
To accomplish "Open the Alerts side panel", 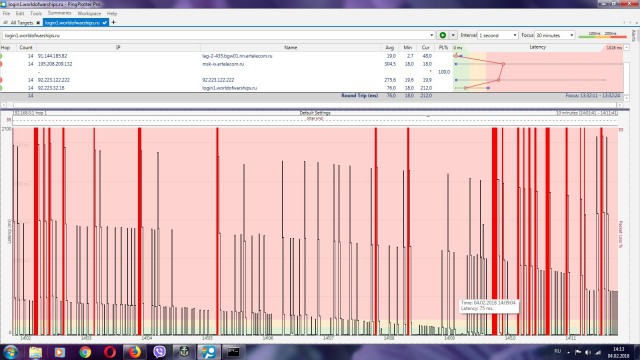I will pos(634,36).
